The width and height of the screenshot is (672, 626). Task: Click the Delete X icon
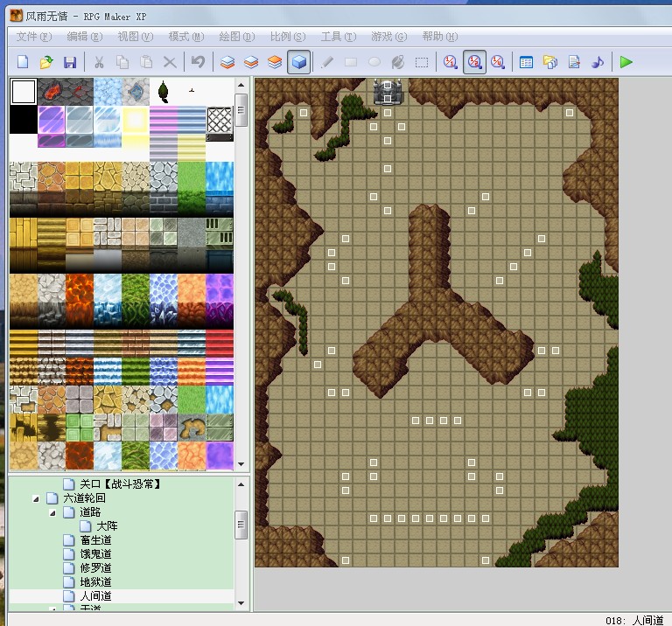[x=170, y=62]
